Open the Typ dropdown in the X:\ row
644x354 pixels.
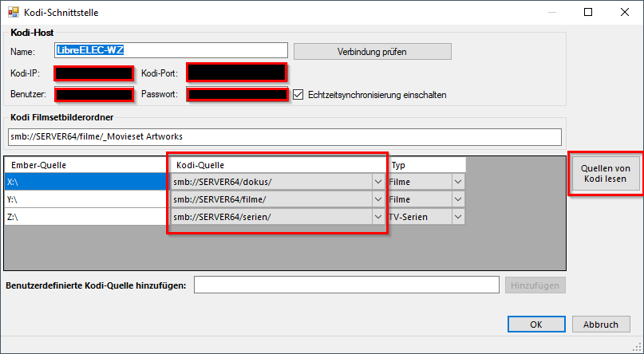(x=458, y=182)
